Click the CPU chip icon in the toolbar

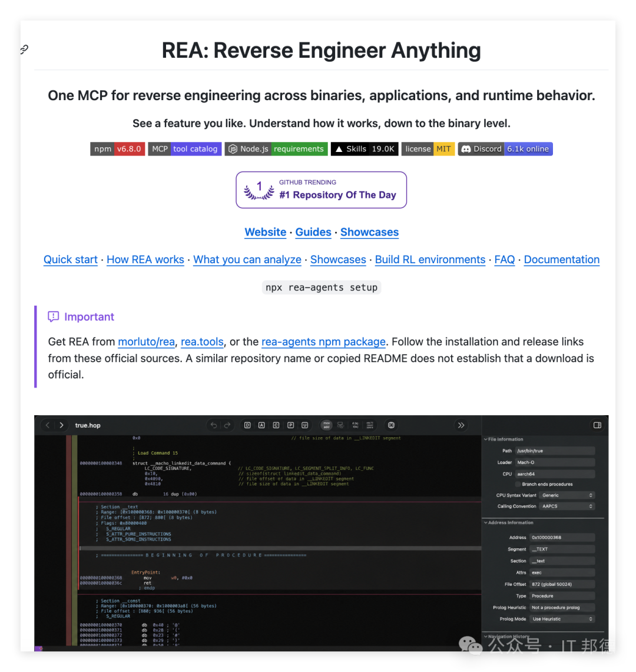(x=391, y=425)
